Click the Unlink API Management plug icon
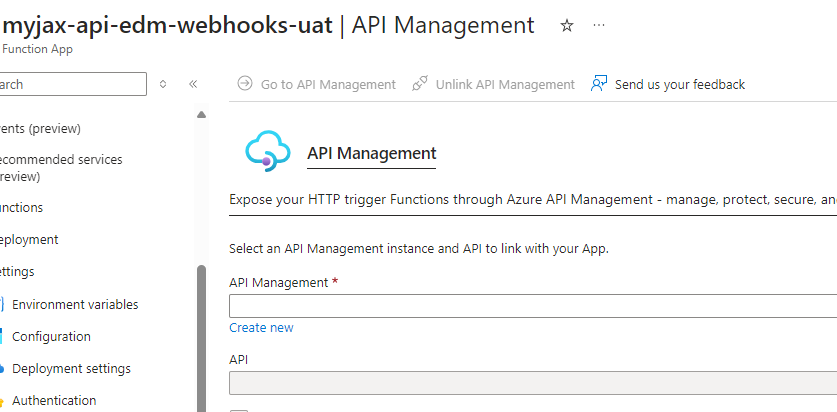 pyautogui.click(x=420, y=84)
